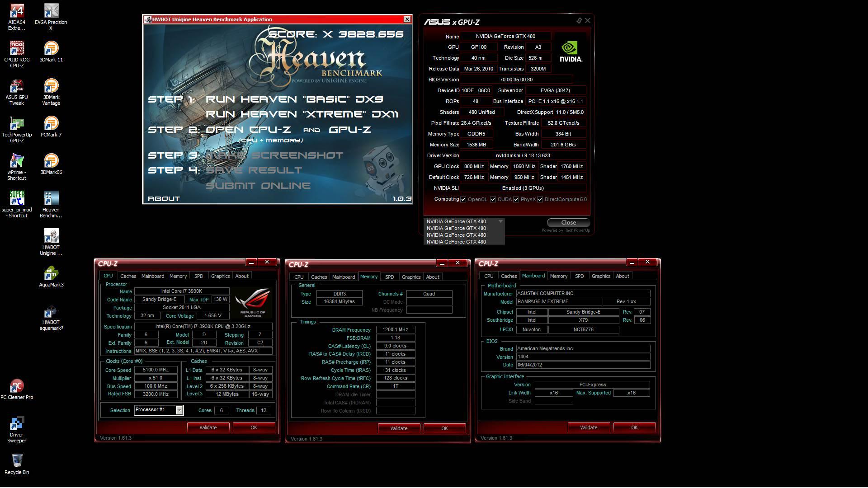868x488 pixels.
Task: Click SUBMIT ONLINE in Heaven app
Action: 258,186
